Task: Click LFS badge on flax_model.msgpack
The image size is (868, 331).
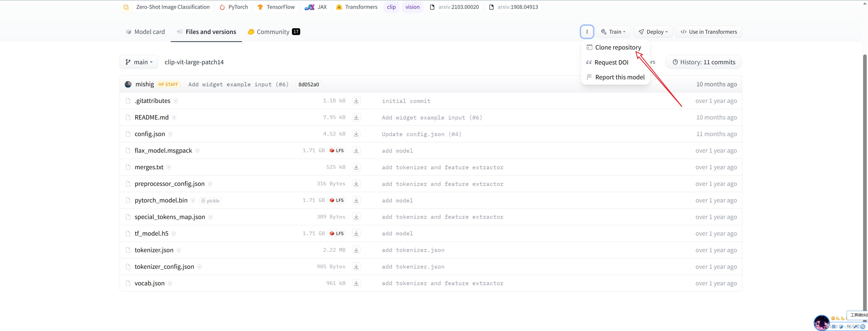Action: click(x=337, y=151)
